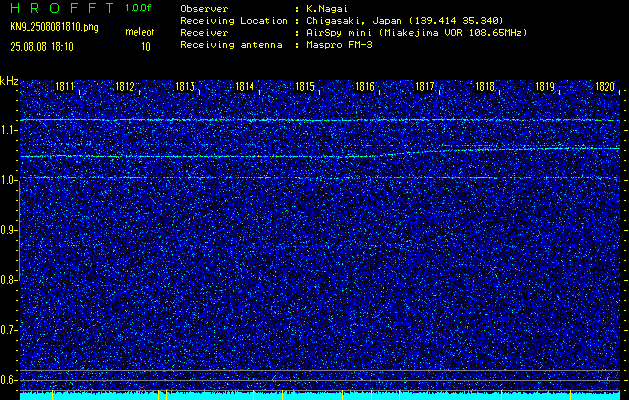The height and width of the screenshot is (400, 629).
Task: Click the 1813 time marker
Action: click(185, 87)
